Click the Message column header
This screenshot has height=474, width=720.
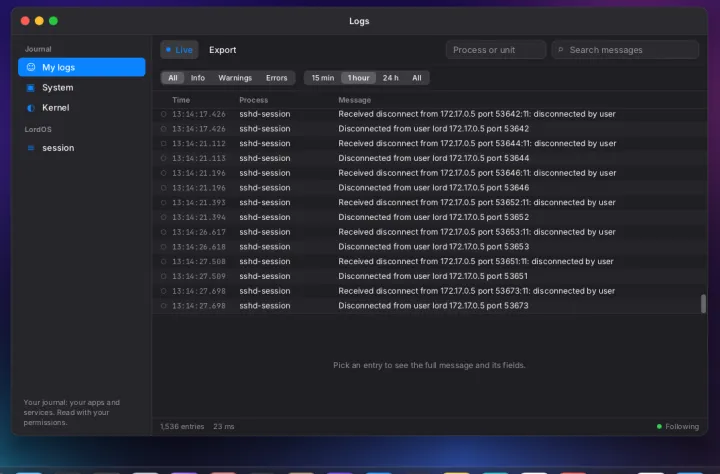click(354, 100)
